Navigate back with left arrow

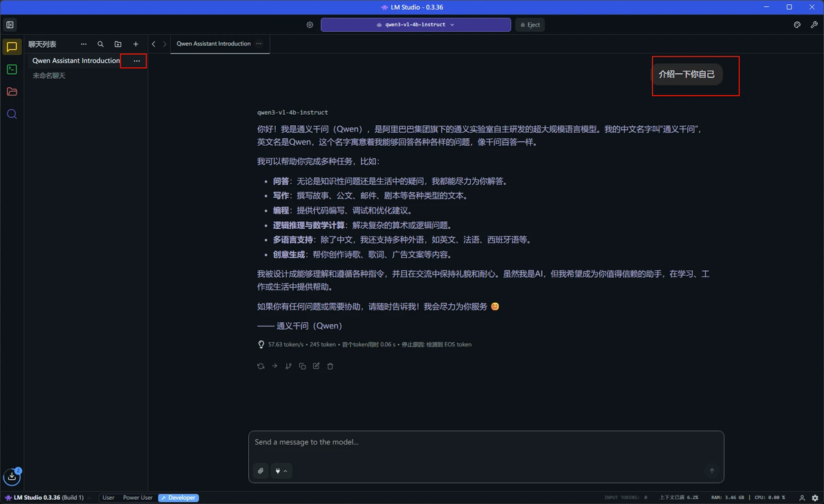coord(153,44)
